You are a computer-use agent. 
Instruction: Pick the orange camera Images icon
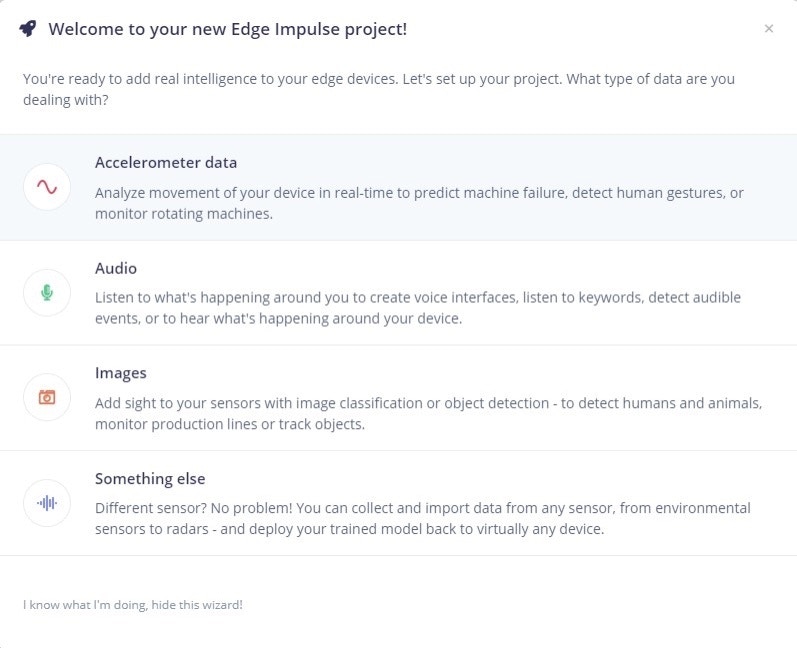(x=47, y=397)
